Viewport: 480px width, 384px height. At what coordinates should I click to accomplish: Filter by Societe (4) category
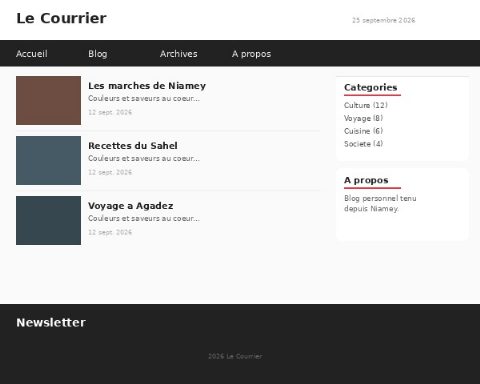(x=363, y=144)
